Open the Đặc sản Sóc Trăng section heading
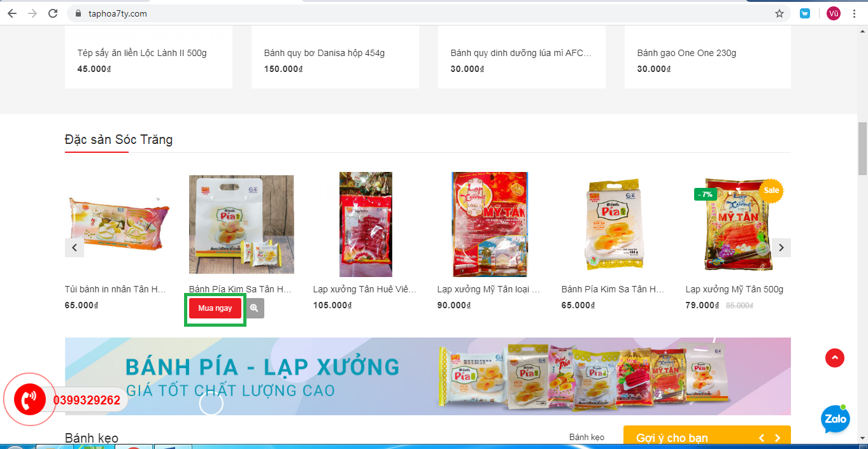Viewport: 868px width, 449px height. pyautogui.click(x=118, y=139)
